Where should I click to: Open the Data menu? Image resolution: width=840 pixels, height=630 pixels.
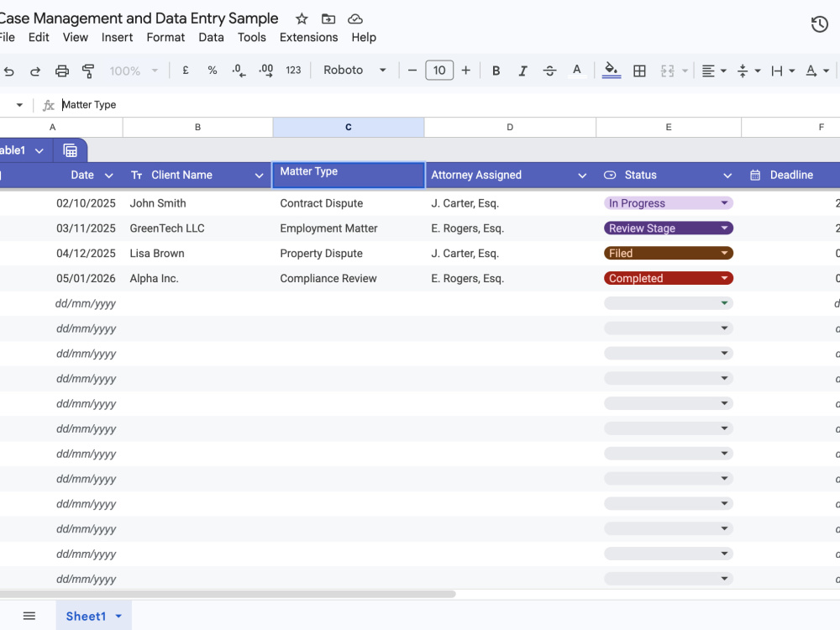(x=211, y=38)
